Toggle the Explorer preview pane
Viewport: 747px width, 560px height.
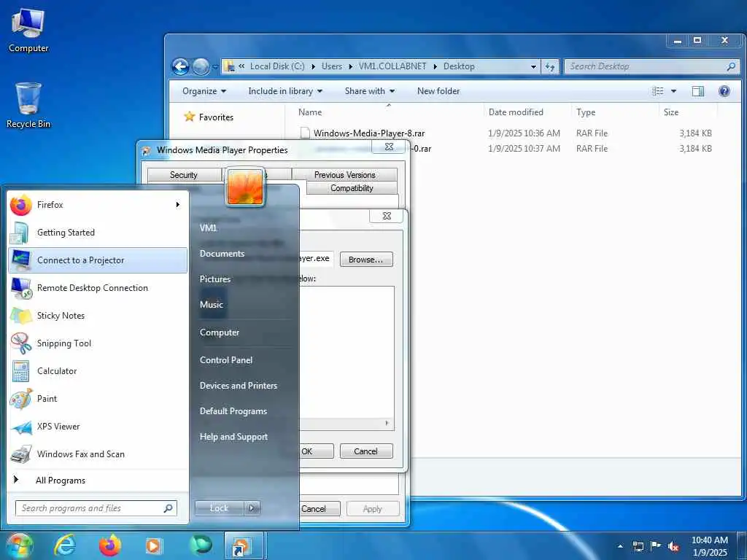coord(698,91)
